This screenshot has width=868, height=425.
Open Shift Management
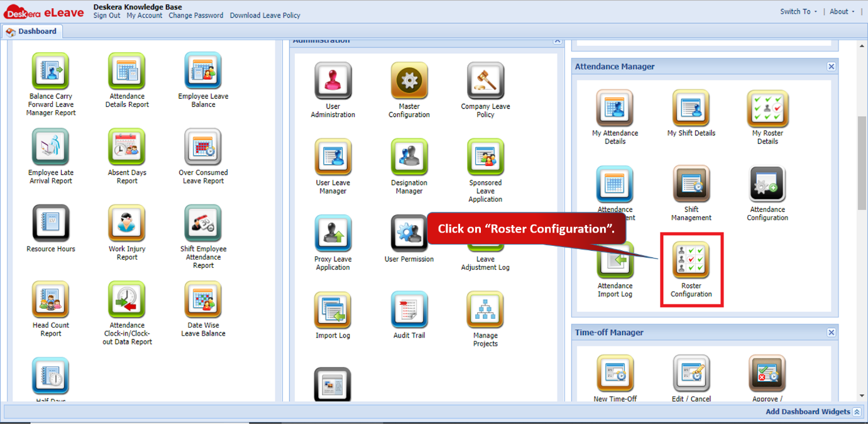coord(691,184)
